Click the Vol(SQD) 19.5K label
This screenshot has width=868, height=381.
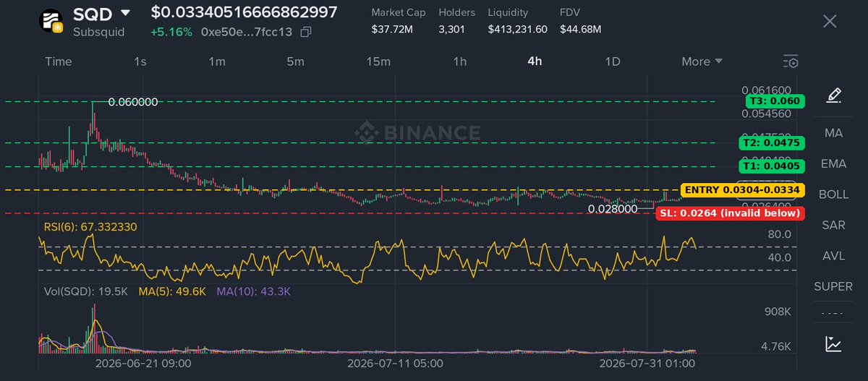87,291
